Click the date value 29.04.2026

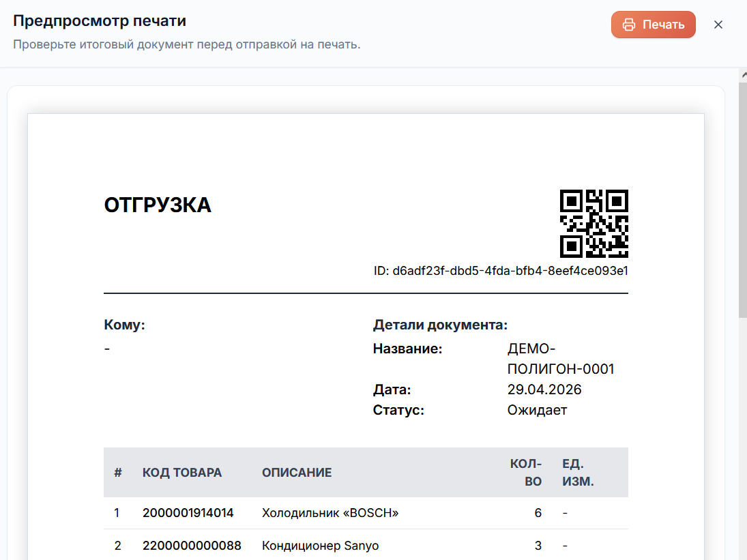[x=544, y=389]
